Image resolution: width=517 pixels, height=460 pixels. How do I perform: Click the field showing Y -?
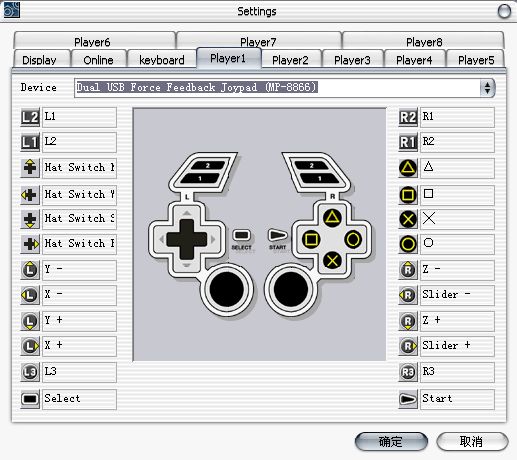point(79,270)
